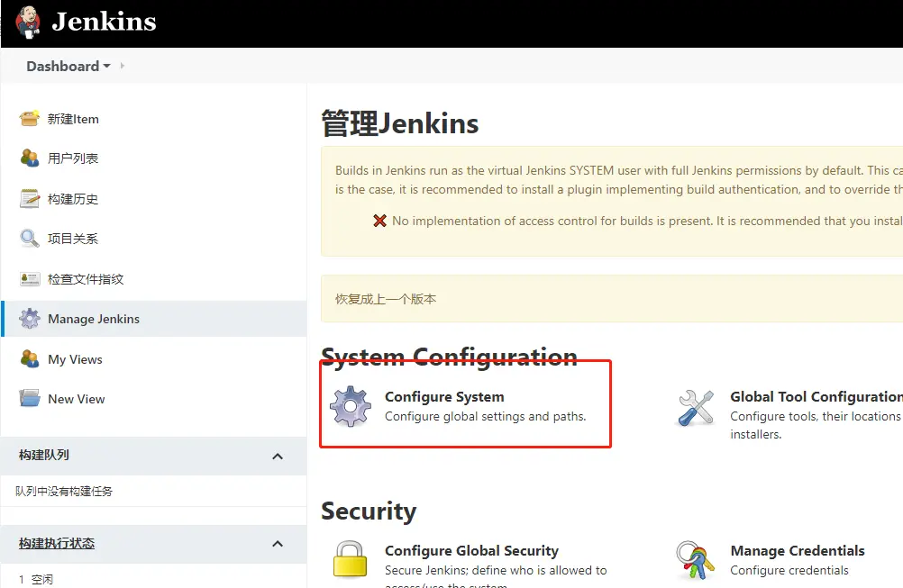Collapse the 构建执行状态 panel

[x=278, y=544]
